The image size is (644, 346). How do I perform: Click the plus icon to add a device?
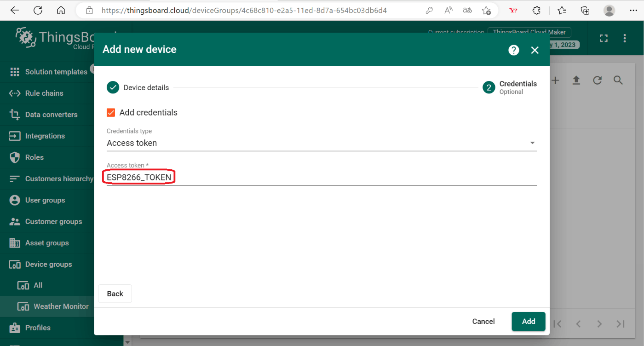555,81
